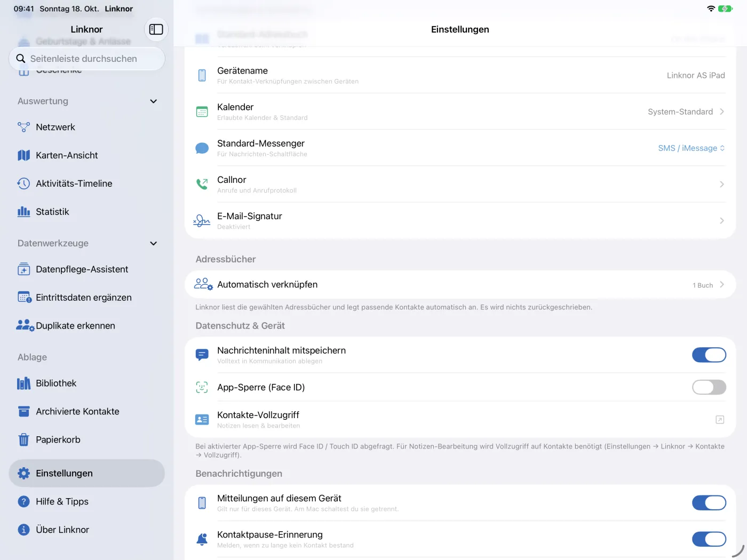Image resolution: width=747 pixels, height=560 pixels.
Task: Open the Automatisch verknüpfen row chevron
Action: click(x=722, y=285)
